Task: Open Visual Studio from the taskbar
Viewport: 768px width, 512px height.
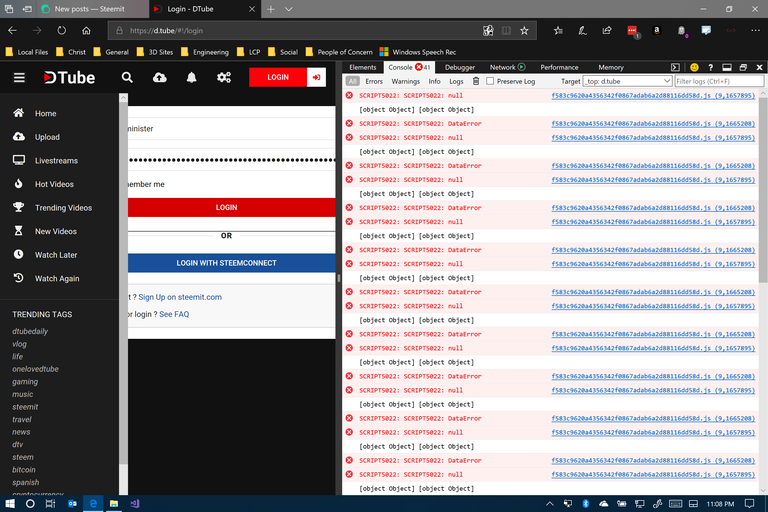Action: [135, 503]
